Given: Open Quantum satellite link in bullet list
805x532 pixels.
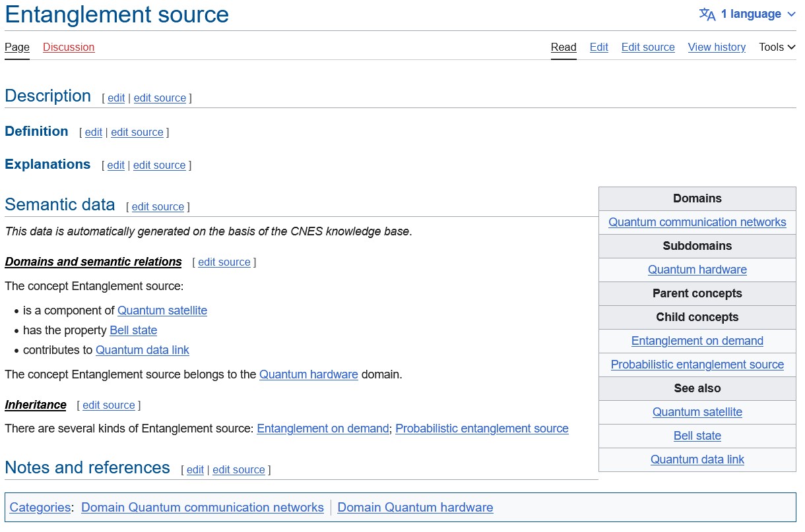Looking at the screenshot, I should [162, 310].
